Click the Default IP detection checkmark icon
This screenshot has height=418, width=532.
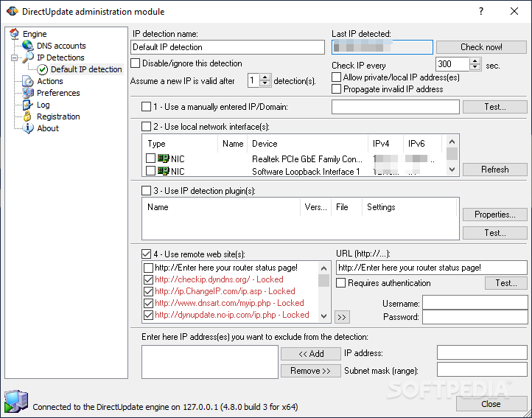point(43,69)
